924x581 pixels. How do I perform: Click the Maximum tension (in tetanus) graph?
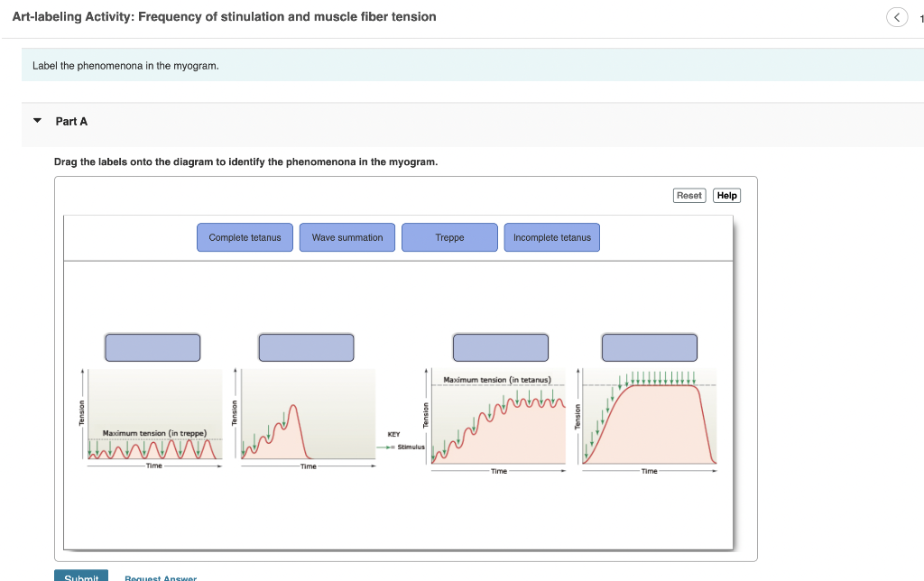coord(499,420)
